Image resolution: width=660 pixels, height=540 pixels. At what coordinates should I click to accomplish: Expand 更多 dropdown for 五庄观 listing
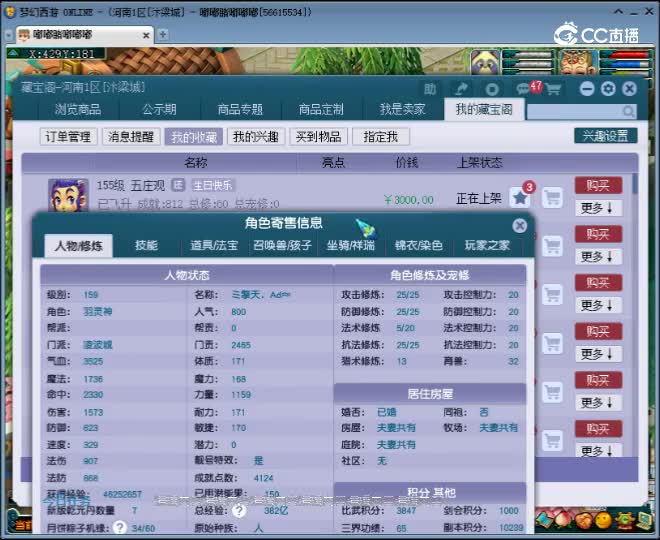[x=599, y=208]
